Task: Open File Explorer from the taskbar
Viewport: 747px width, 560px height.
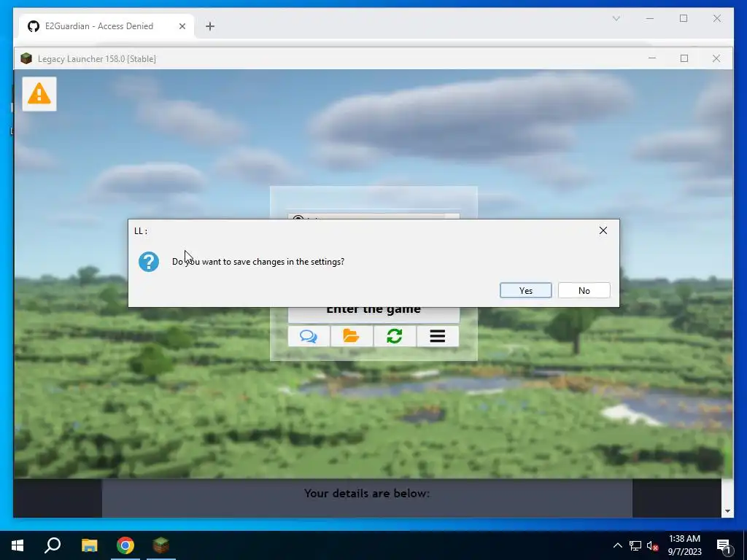Action: point(89,545)
